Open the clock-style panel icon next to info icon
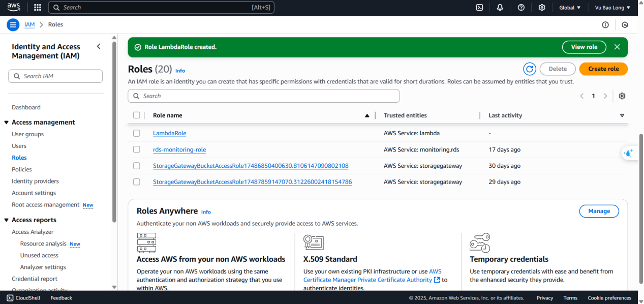 [625, 24]
